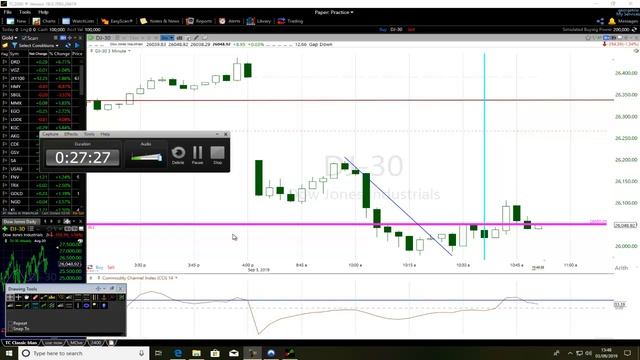Screen dimensions: 640x360
Task: Open recorder Capture menu
Action: point(50,134)
